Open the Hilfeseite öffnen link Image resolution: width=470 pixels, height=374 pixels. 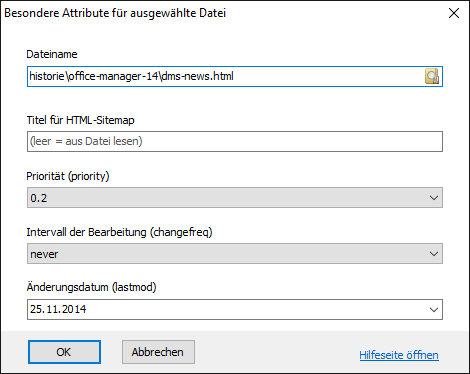click(x=399, y=355)
